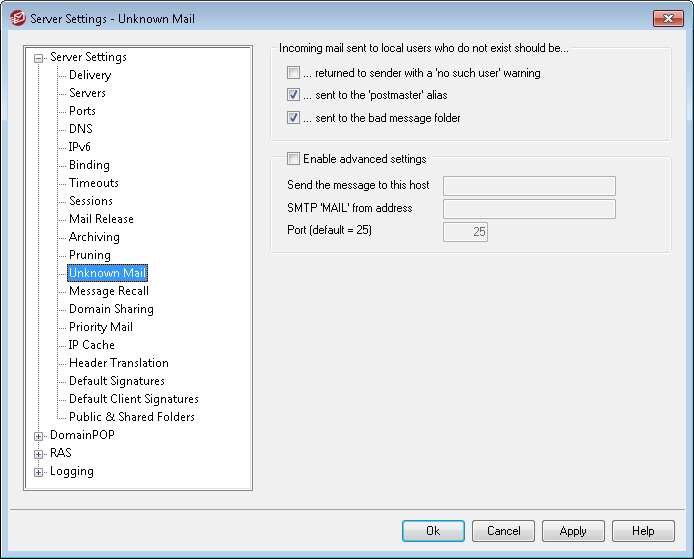Open the Message Recall settings page
The width and height of the screenshot is (694, 559).
tap(108, 291)
